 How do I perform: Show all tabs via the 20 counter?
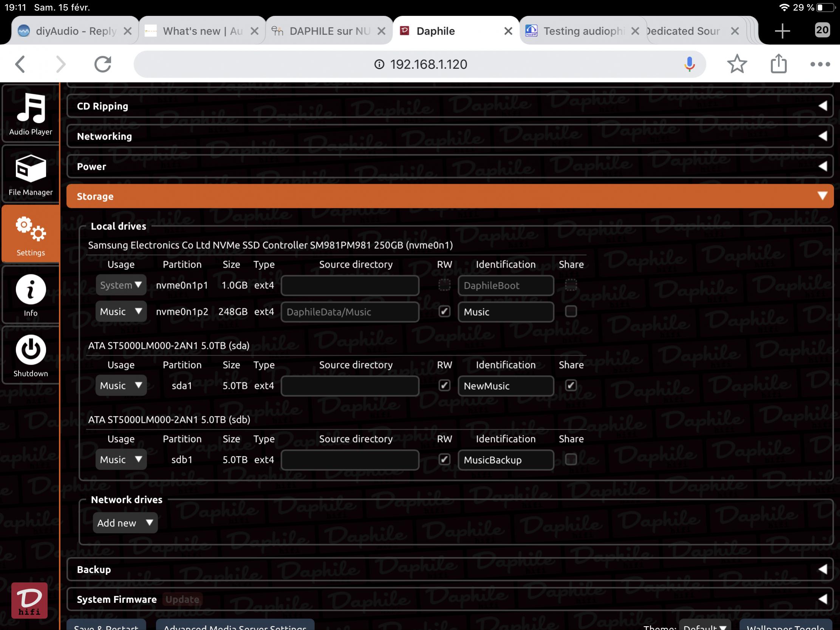pos(822,29)
